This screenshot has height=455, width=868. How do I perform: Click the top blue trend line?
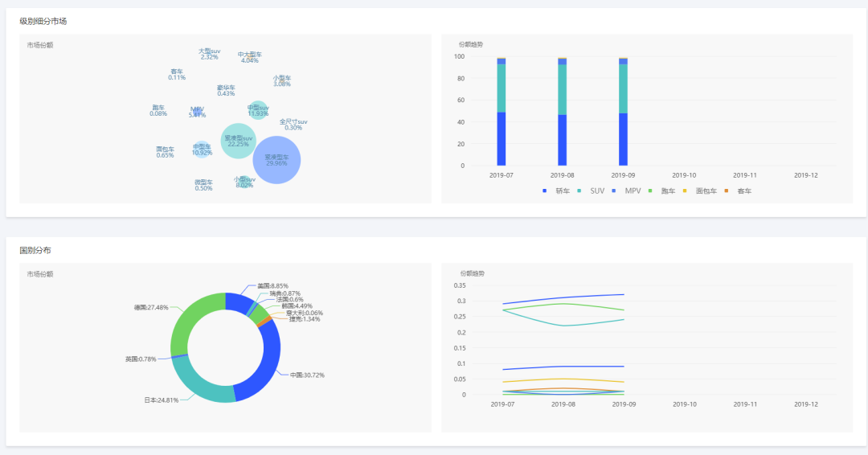click(x=563, y=297)
